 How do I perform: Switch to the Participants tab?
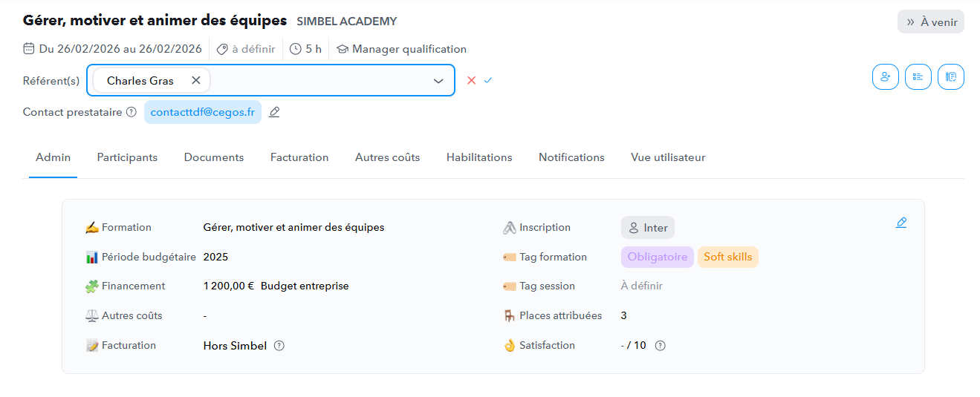(x=127, y=157)
